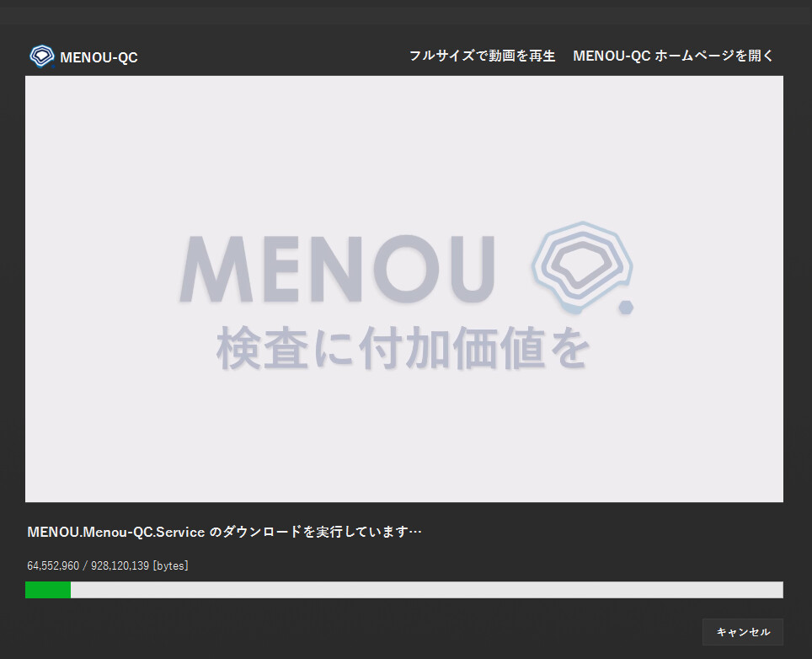
Task: Click the green download progress bar
Action: point(404,590)
